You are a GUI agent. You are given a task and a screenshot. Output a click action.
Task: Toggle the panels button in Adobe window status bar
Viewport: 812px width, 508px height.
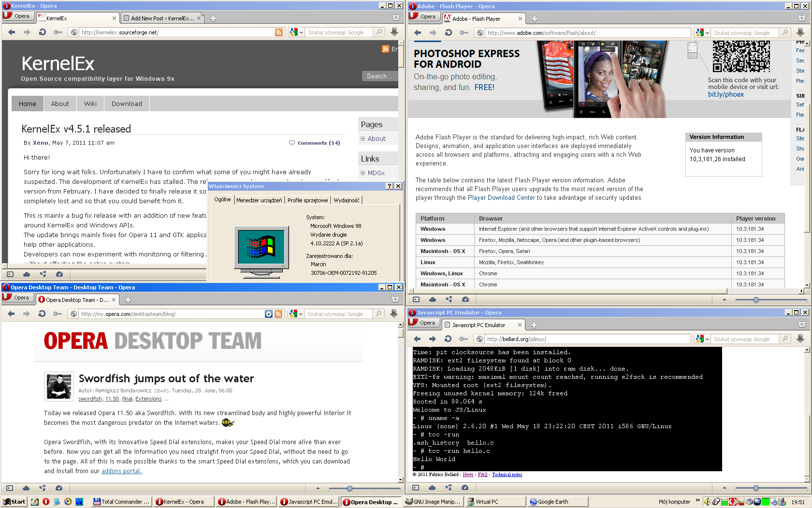click(416, 299)
